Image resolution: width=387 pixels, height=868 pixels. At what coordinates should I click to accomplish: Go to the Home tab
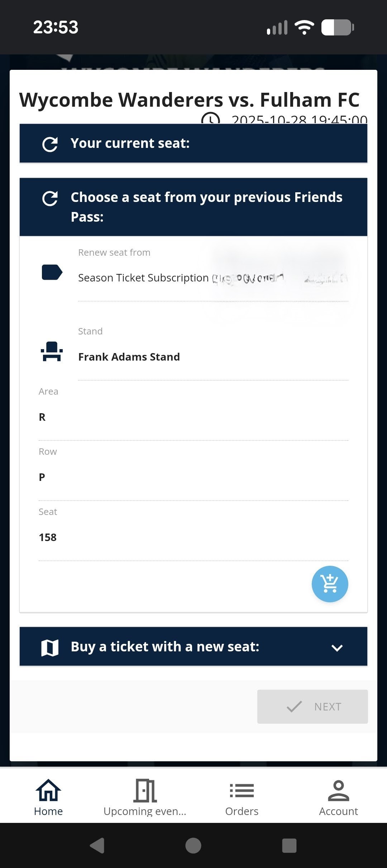tap(48, 797)
